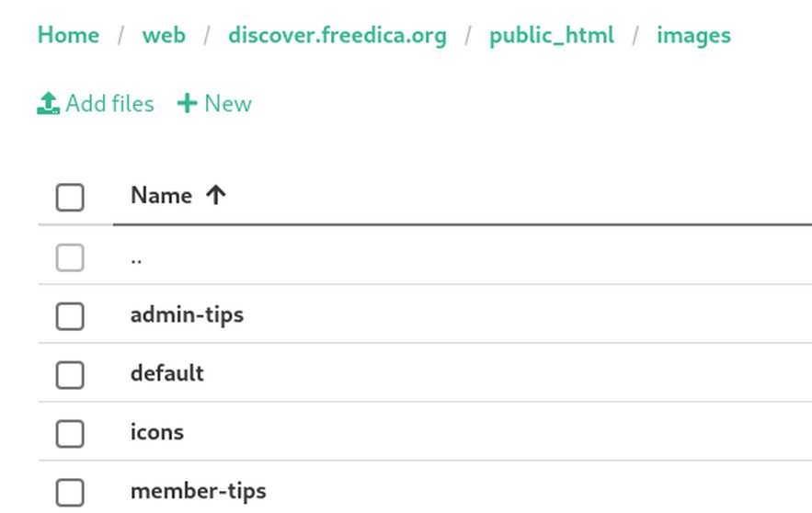Select the checkbox beside default folder
812x513 pixels.
(70, 374)
